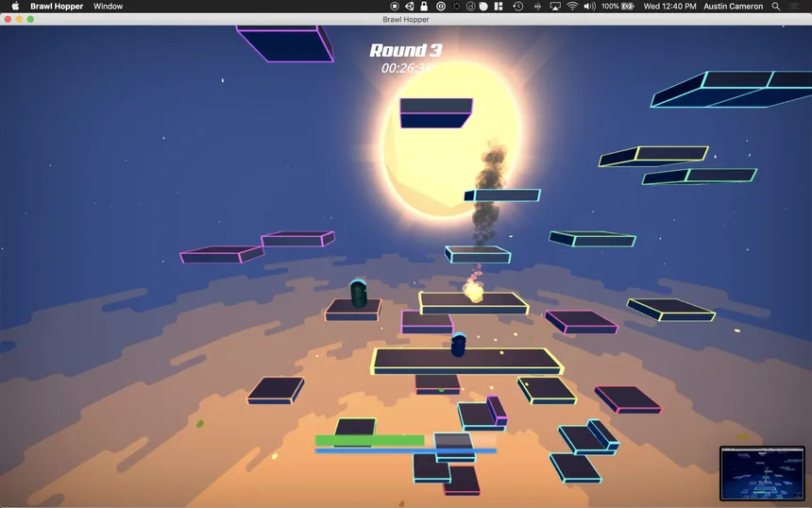This screenshot has width=812, height=508.
Task: Click the blue energy bar under health
Action: click(406, 451)
